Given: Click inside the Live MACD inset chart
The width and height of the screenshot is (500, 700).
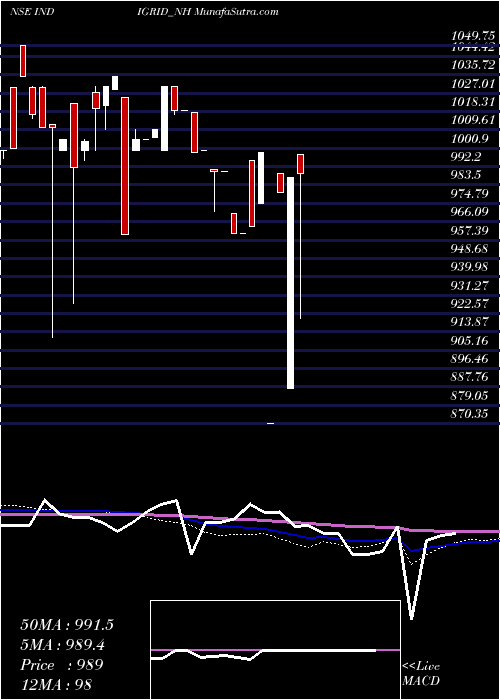Looking at the screenshot, I should 275,650.
